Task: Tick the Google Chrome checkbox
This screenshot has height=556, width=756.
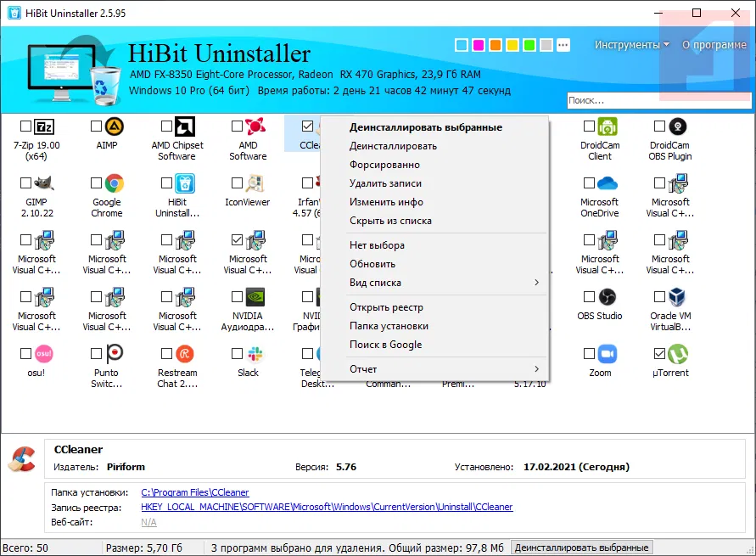Action: [x=96, y=183]
